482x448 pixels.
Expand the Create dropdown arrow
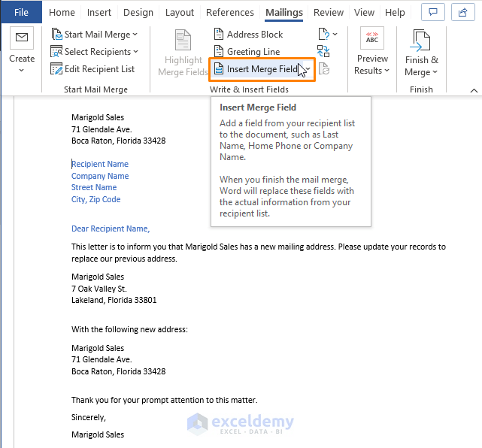(22, 71)
